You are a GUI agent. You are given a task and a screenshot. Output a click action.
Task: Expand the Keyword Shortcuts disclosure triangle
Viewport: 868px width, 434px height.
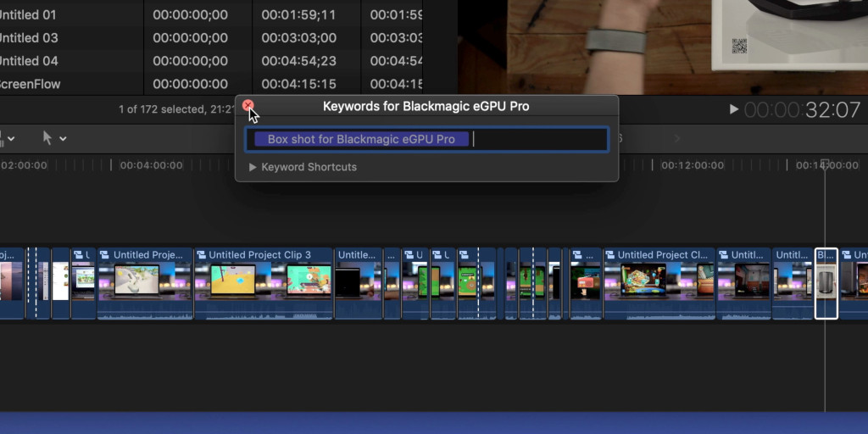pos(253,167)
